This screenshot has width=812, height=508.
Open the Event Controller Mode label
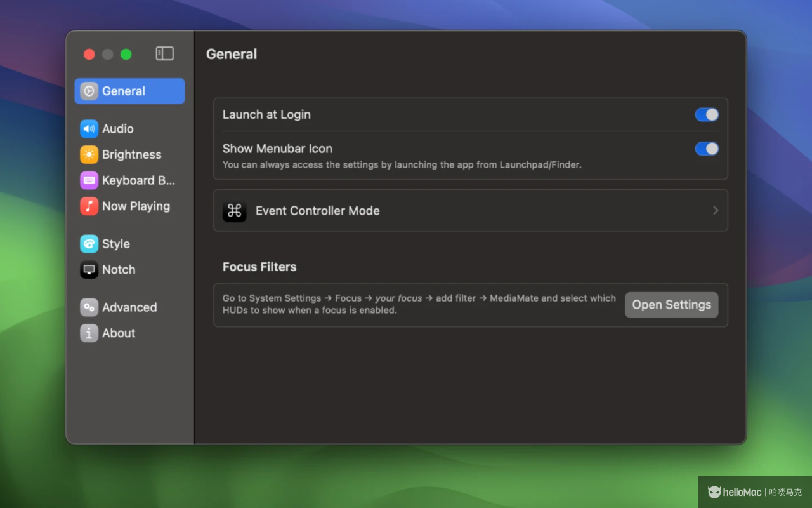[318, 211]
